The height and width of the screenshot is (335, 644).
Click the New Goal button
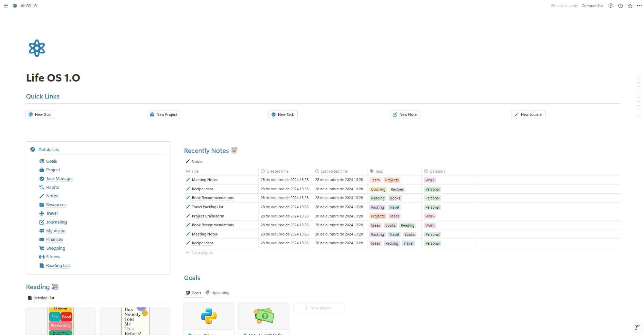(40, 114)
